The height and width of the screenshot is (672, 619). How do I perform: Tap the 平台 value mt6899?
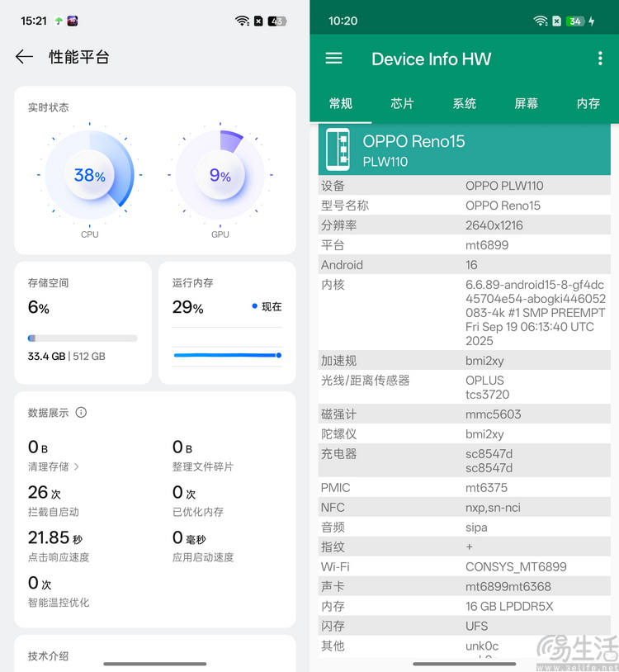487,244
